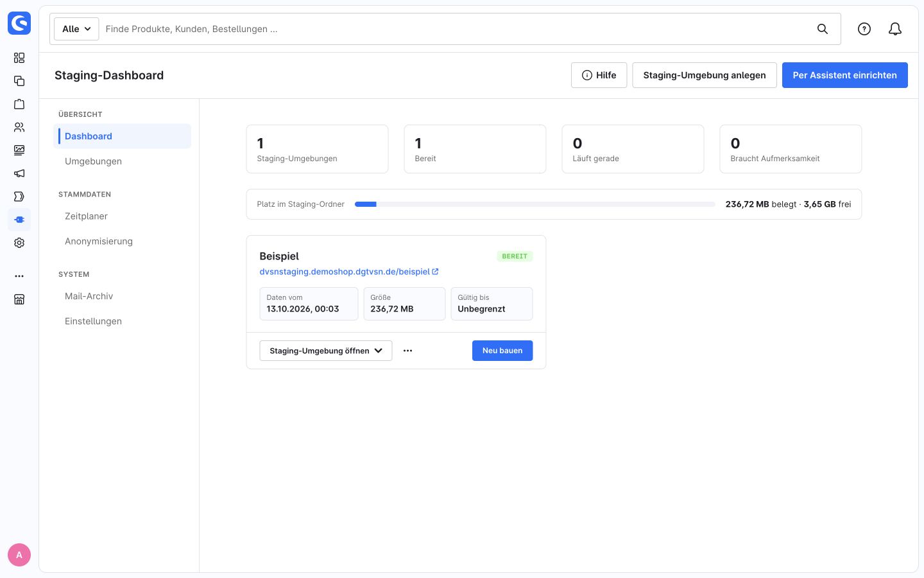Click the staging folder storage progress bar
This screenshot has height=578, width=924.
tap(535, 204)
